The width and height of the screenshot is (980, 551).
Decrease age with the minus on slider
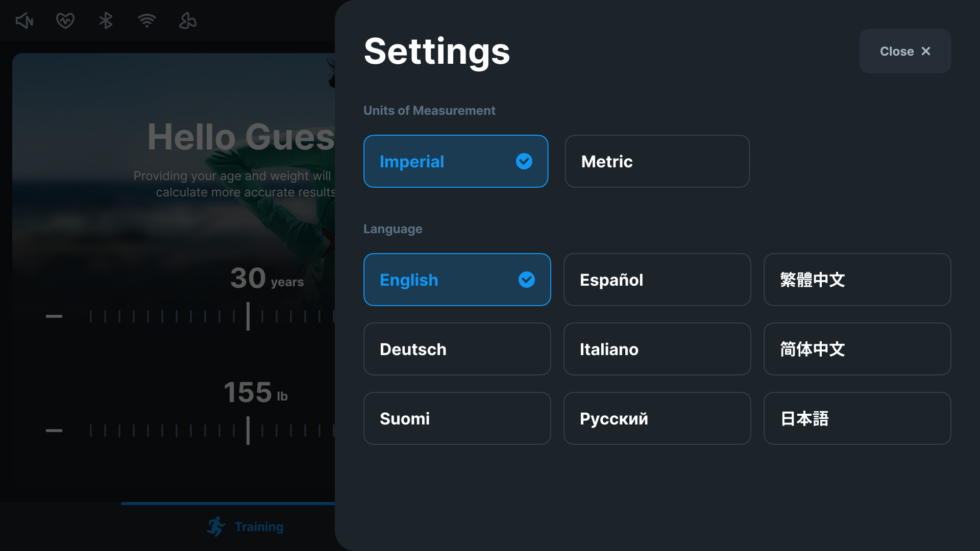[x=54, y=316]
